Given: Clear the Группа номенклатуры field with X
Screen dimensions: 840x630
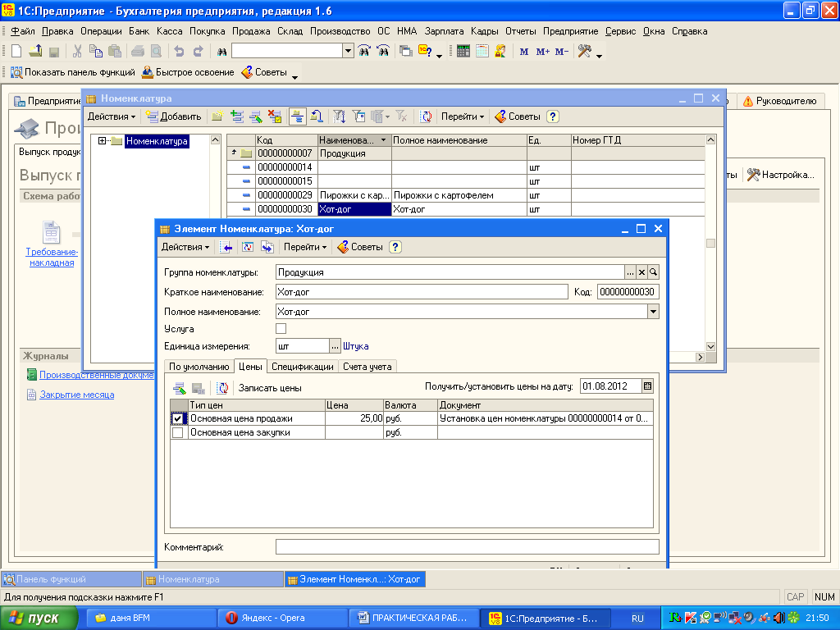Looking at the screenshot, I should (x=641, y=272).
